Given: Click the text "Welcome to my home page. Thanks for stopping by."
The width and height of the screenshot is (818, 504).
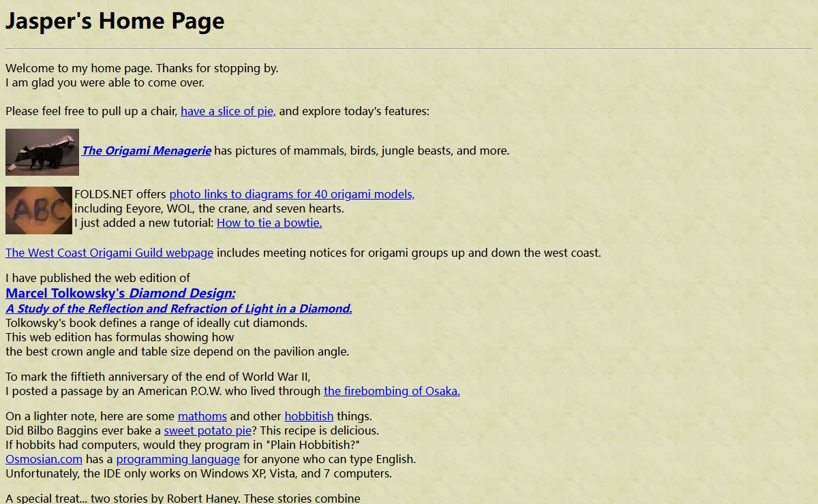Looking at the screenshot, I should (142, 68).
